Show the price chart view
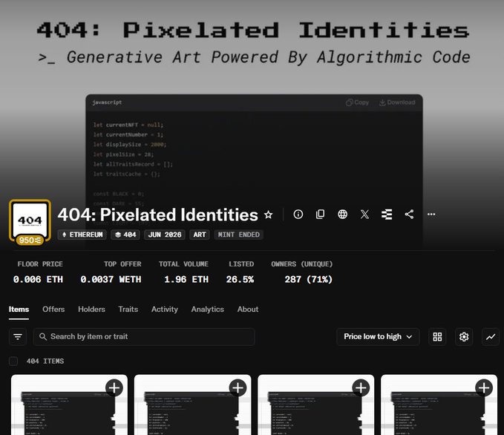This screenshot has height=435, width=504. pos(491,336)
